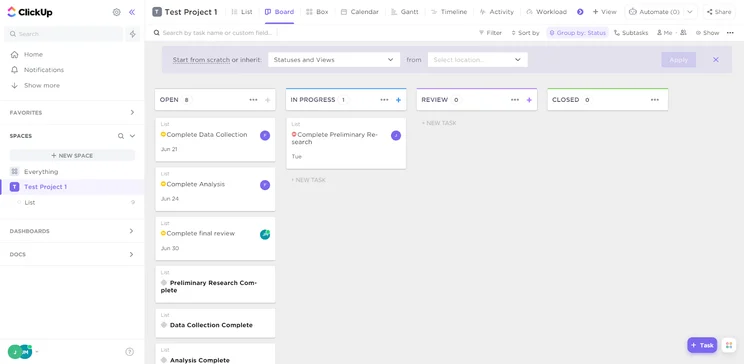Viewport: 744px width, 364px height.
Task: Click red priority flag on Complete Preliminary Research
Action: click(294, 134)
